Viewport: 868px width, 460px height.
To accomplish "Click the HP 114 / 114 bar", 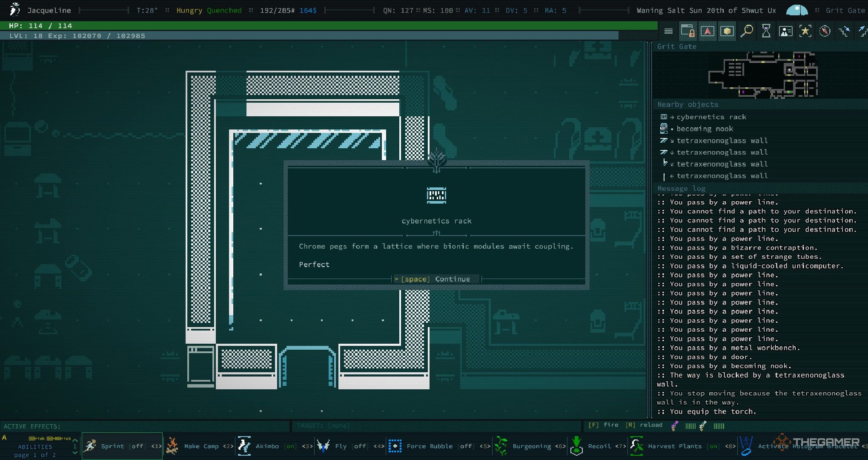I will click(329, 26).
